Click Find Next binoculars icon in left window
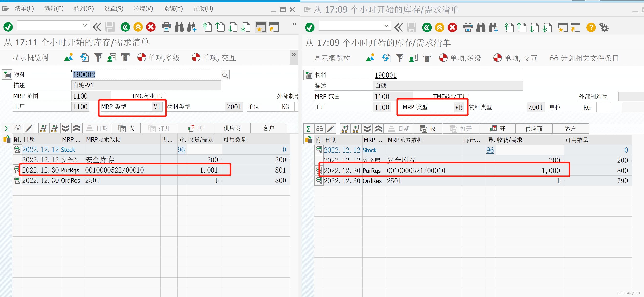The width and height of the screenshot is (644, 297). [x=191, y=27]
